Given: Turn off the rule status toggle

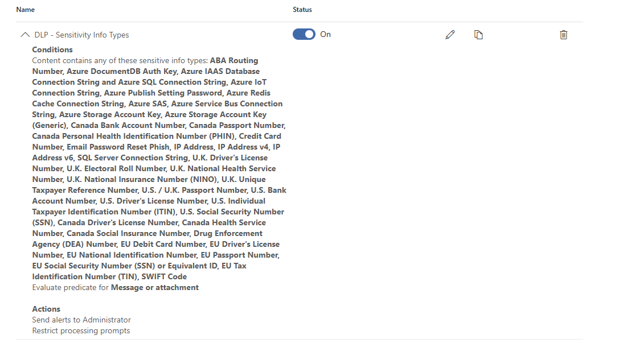Looking at the screenshot, I should pos(304,35).
